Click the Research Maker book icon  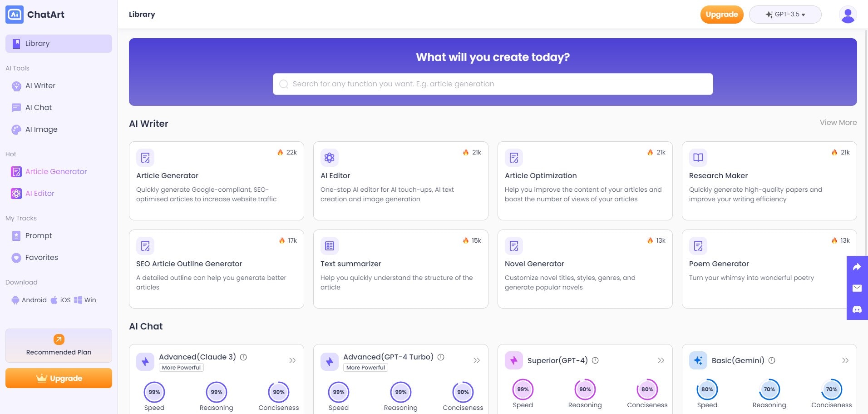coord(698,158)
